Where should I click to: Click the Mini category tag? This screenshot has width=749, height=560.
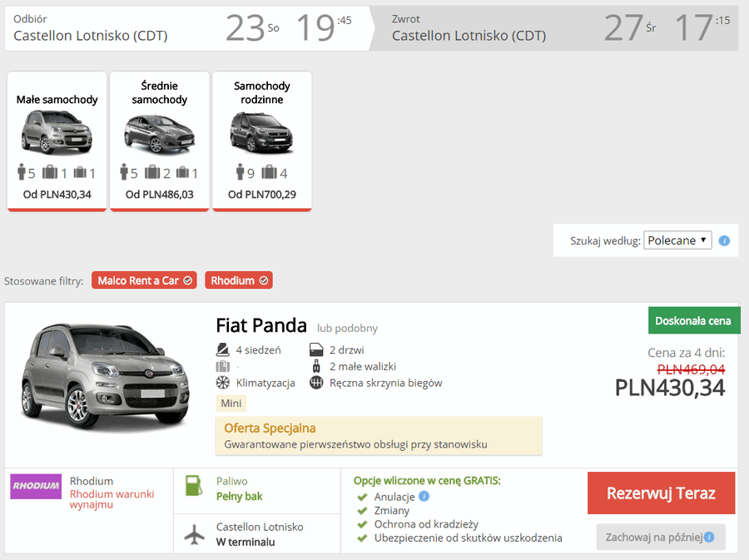231,404
